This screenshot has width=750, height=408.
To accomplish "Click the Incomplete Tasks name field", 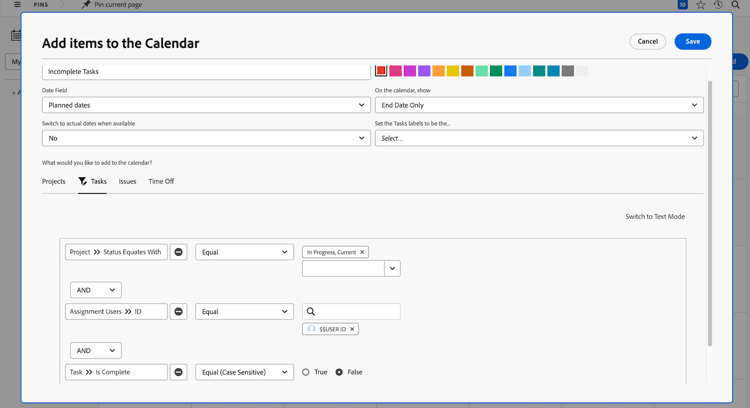I will point(206,72).
